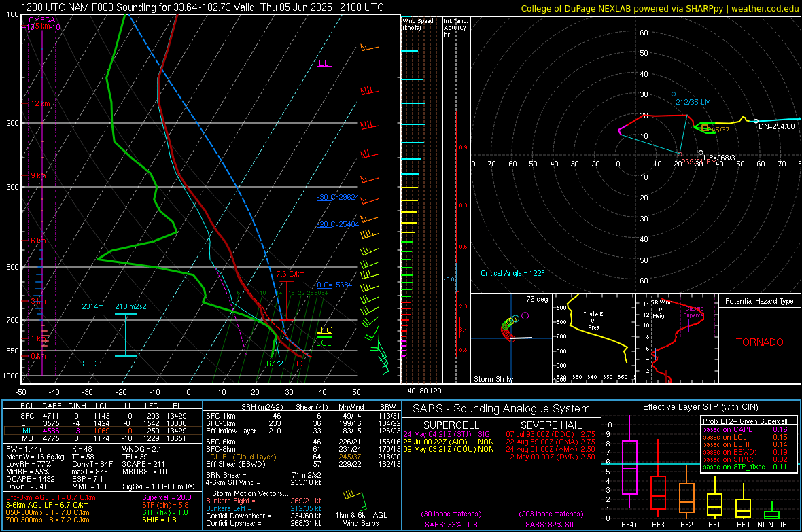Click the based on STPC: 0.32 line

[x=745, y=459]
